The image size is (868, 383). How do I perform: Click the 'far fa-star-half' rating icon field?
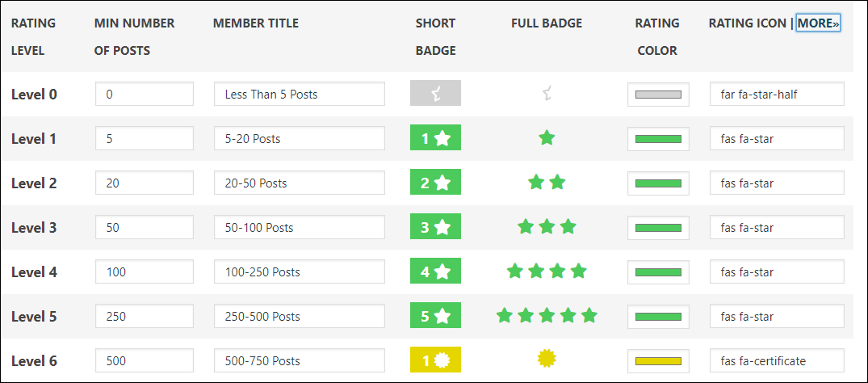[776, 94]
